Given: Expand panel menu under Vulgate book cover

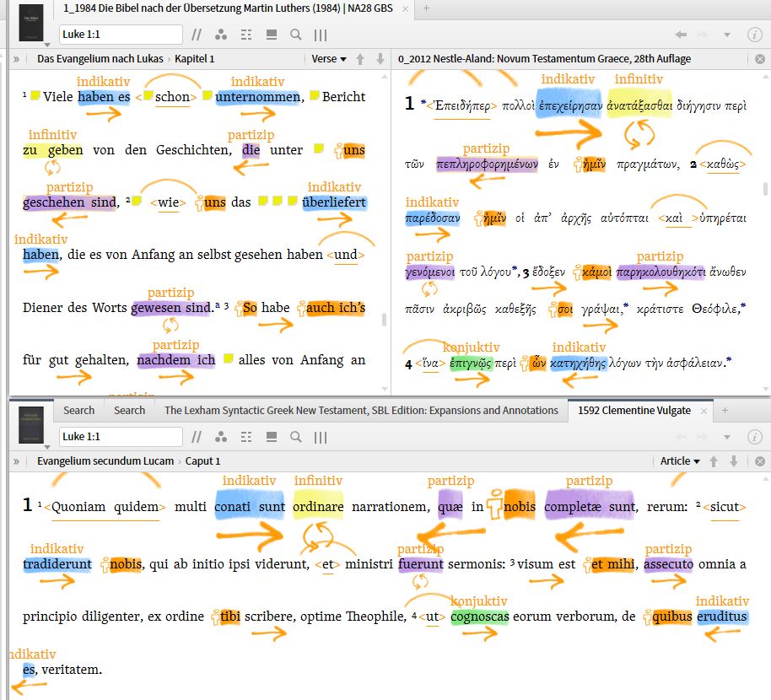Looking at the screenshot, I should (x=47, y=447).
